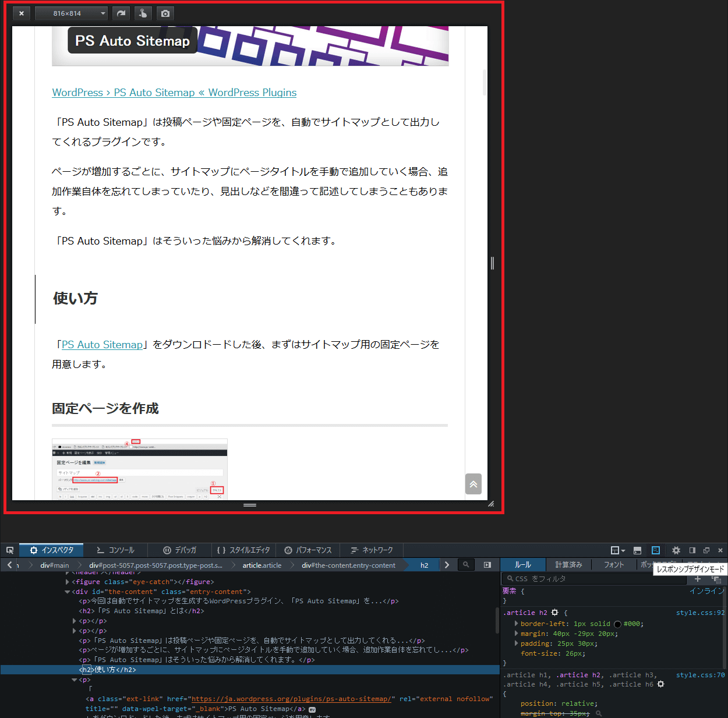
Task: Click the rotate viewport icon
Action: click(121, 13)
